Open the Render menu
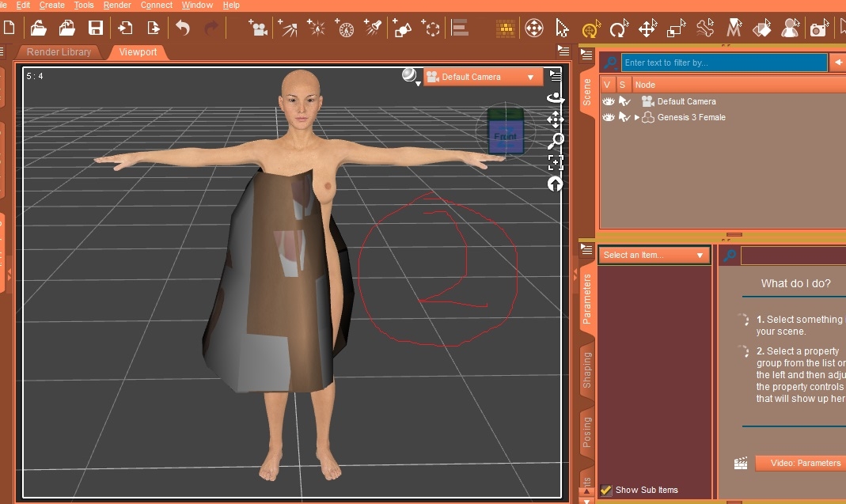This screenshot has width=846, height=504. tap(117, 5)
